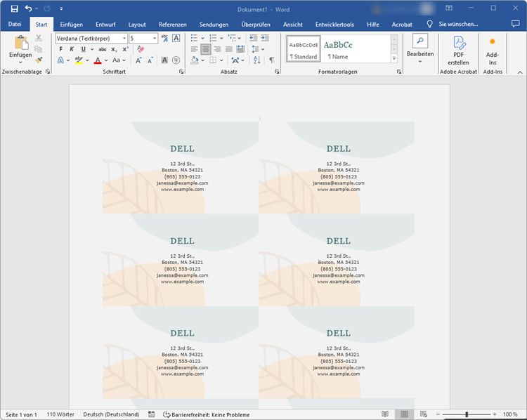Apply the Standard style from Formatvorlagen
This screenshot has width=527, height=420.
pyautogui.click(x=303, y=48)
